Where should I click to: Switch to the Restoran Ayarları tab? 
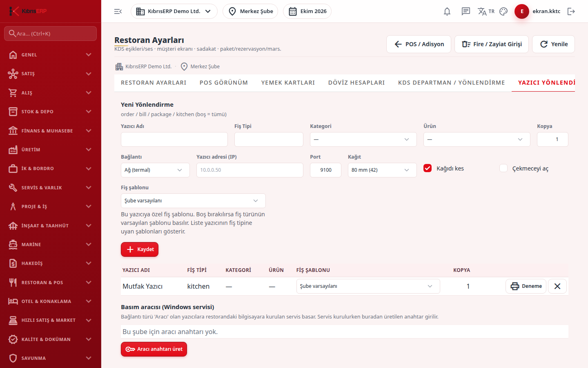click(x=154, y=83)
